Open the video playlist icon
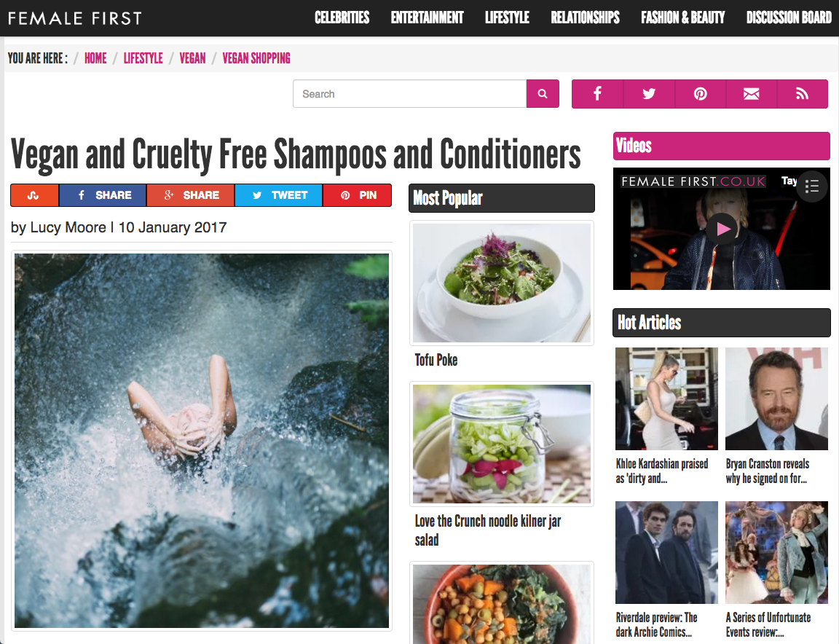The image size is (839, 644). point(812,186)
